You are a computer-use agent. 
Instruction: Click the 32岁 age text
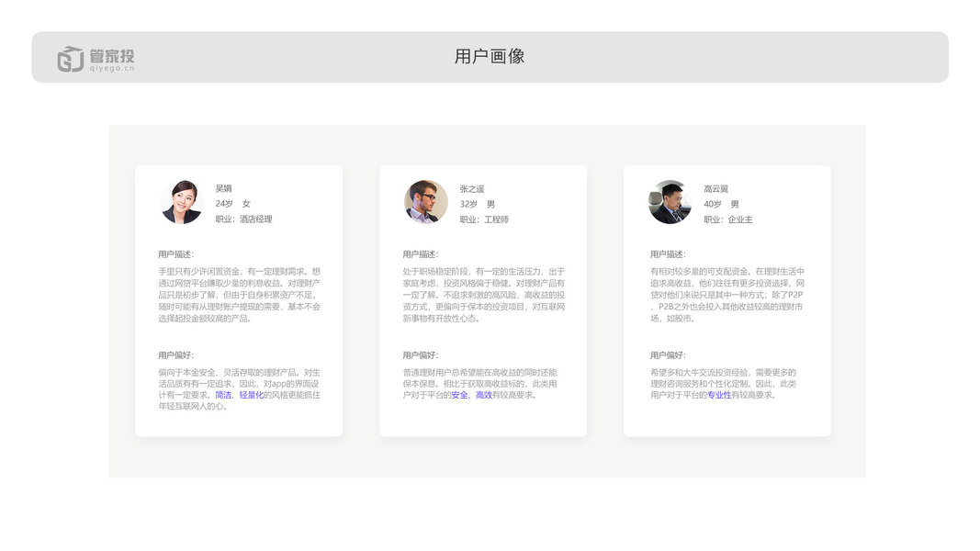(x=468, y=204)
